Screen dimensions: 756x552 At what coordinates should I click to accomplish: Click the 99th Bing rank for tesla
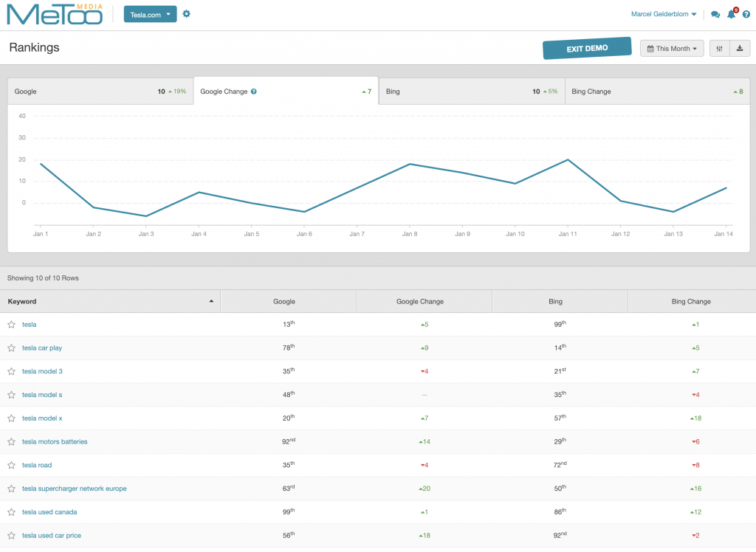pos(560,324)
